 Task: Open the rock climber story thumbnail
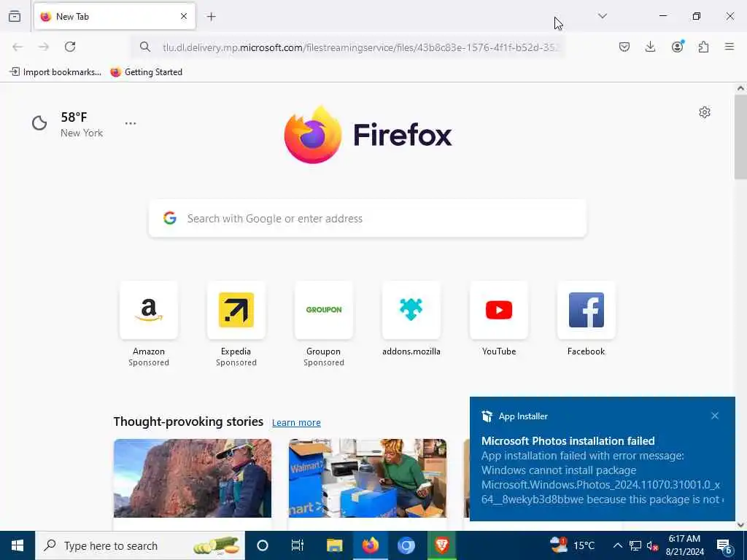click(x=193, y=478)
